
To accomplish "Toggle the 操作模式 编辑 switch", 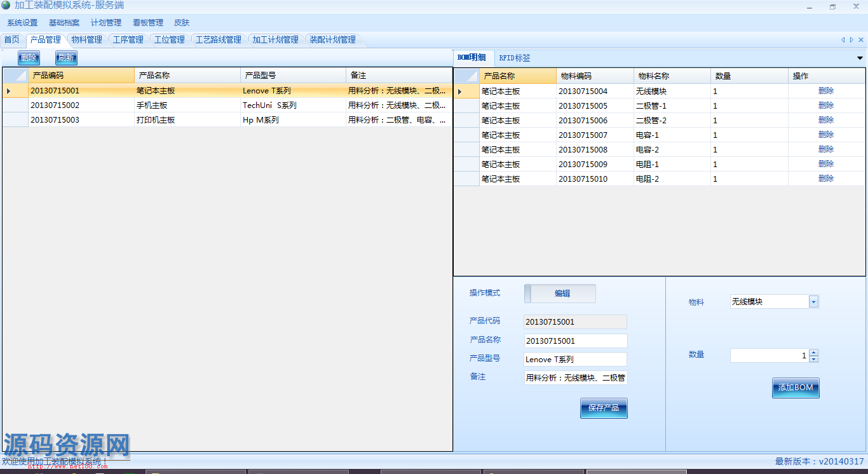I will pyautogui.click(x=560, y=294).
